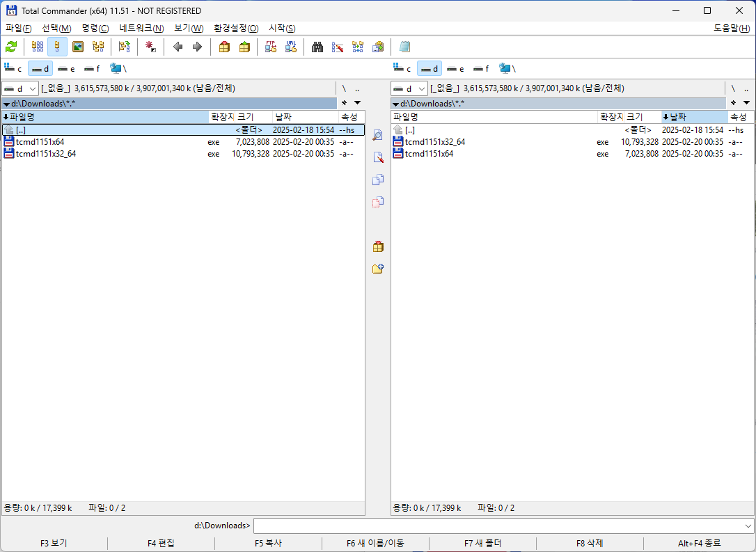Click the F3 보기 button
Viewport: 756px width, 552px height.
[54, 544]
